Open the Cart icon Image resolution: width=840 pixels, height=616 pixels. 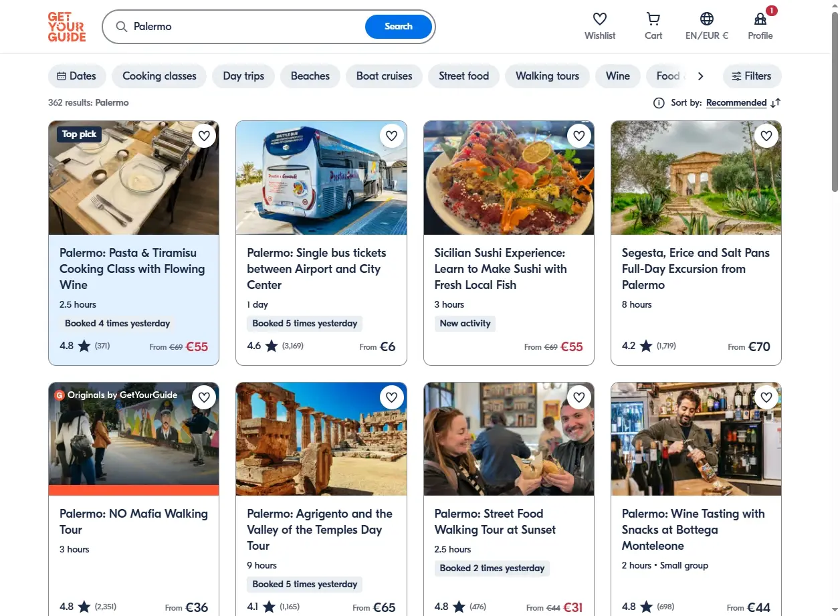click(x=653, y=19)
